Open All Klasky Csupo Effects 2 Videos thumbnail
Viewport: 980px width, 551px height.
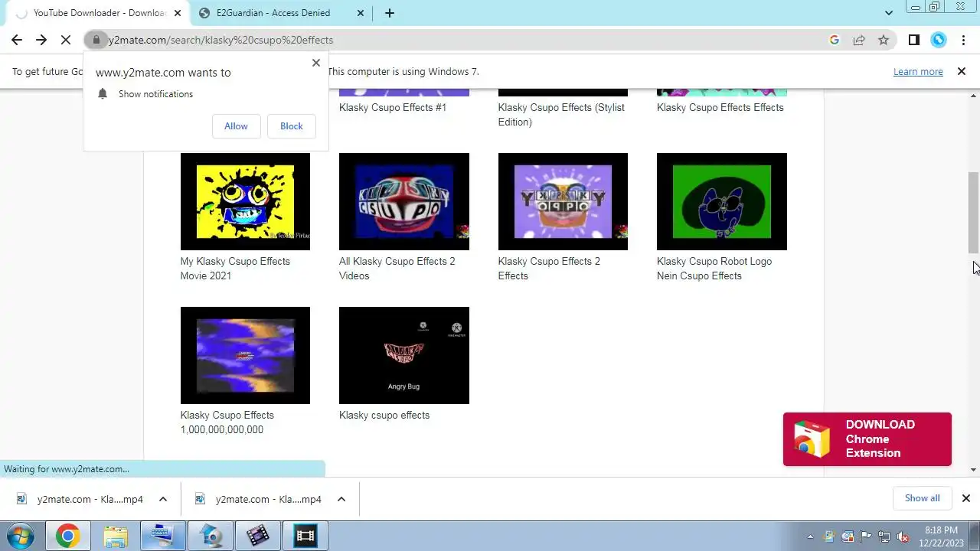404,201
